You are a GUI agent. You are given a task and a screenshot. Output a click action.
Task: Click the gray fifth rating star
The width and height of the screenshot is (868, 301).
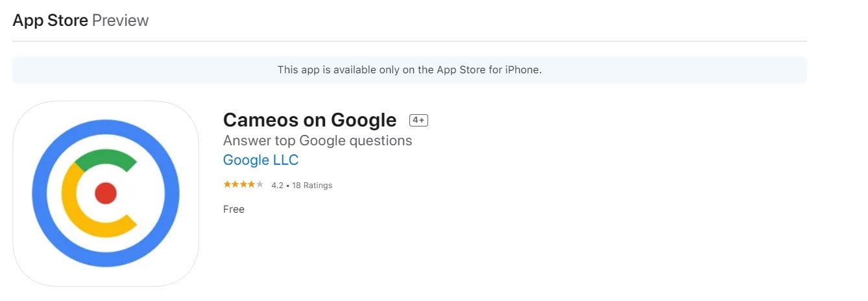point(259,185)
